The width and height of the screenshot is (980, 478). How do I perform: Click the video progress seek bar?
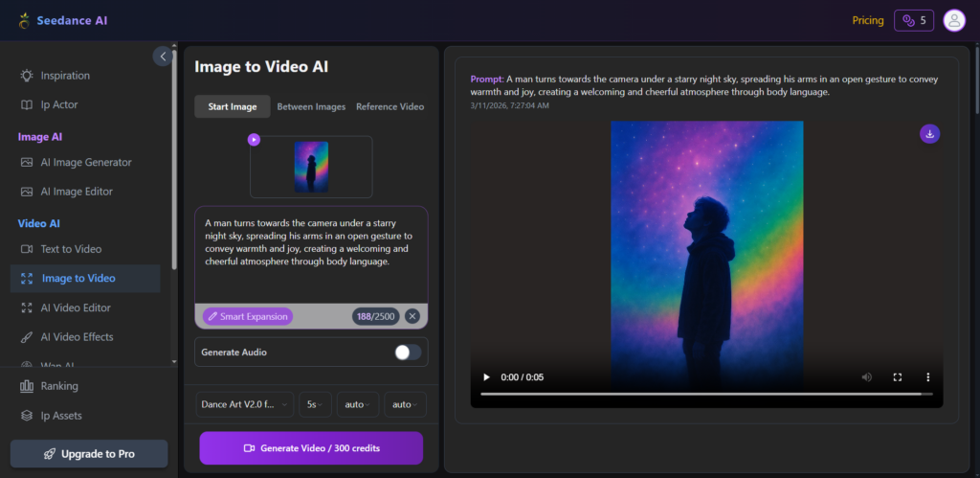point(701,394)
